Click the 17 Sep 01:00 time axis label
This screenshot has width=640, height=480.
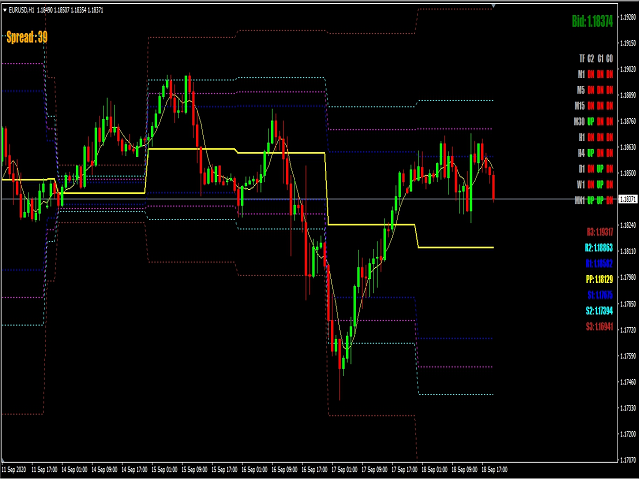[344, 470]
